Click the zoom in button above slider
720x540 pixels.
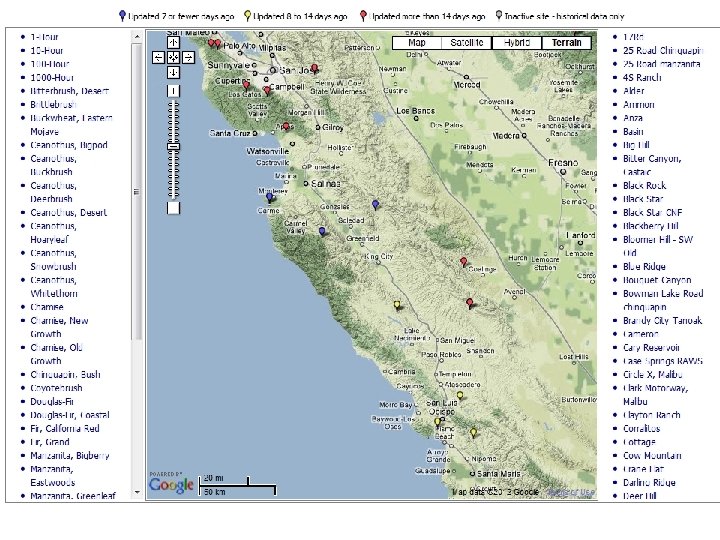tap(173, 91)
